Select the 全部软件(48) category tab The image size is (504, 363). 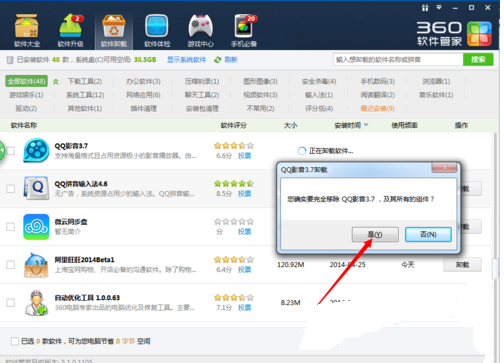pos(26,81)
